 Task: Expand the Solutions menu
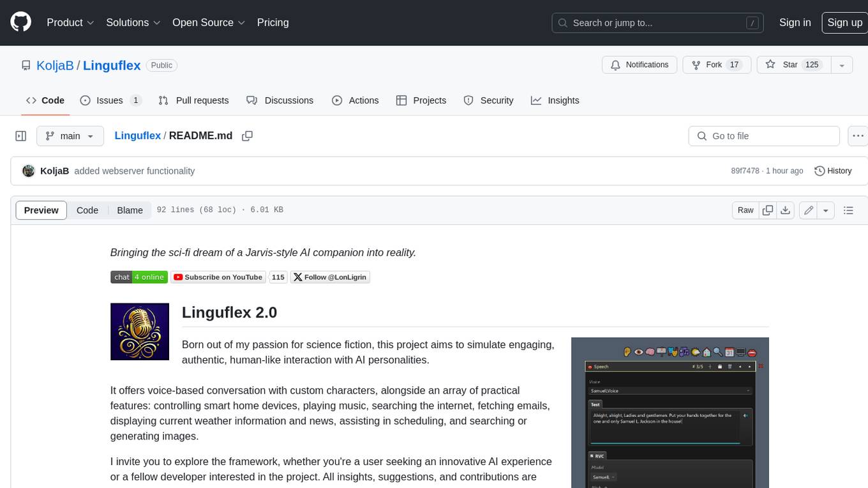click(x=132, y=22)
